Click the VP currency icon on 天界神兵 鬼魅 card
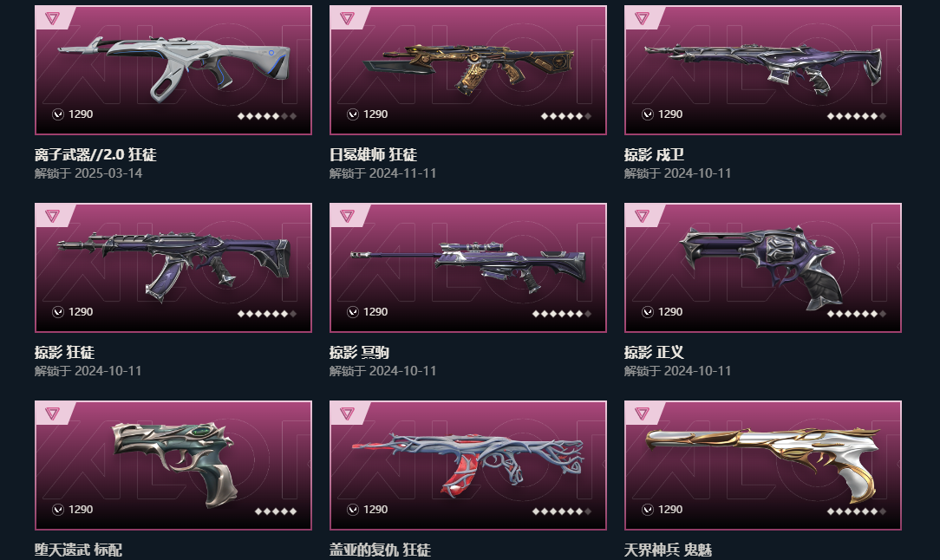Screen dimensions: 940x560 (x=648, y=510)
